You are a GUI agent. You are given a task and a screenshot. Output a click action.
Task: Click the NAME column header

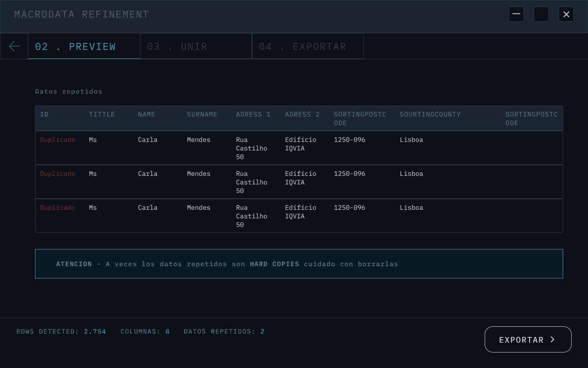[147, 114]
